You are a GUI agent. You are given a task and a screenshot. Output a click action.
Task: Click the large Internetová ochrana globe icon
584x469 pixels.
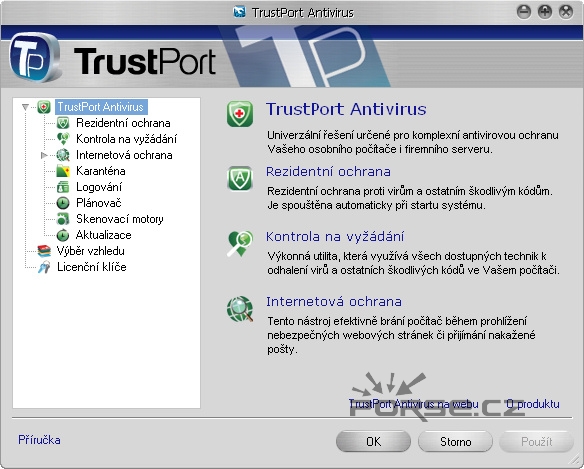[240, 309]
